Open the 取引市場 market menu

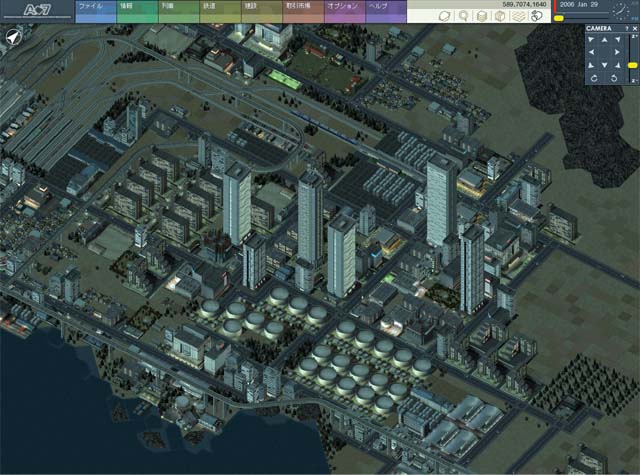coord(303,11)
